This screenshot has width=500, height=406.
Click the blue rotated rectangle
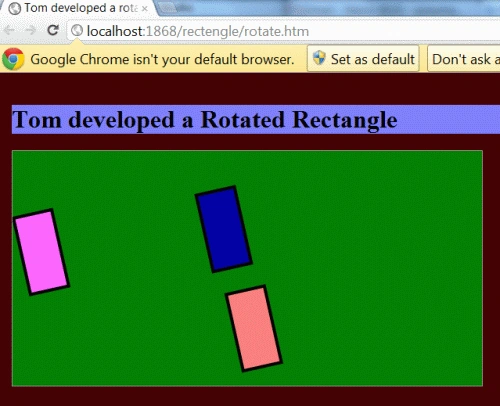tap(224, 229)
